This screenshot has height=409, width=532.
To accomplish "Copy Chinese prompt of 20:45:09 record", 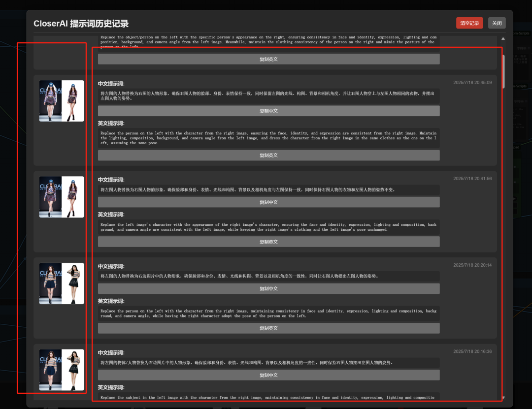I will pos(269,111).
